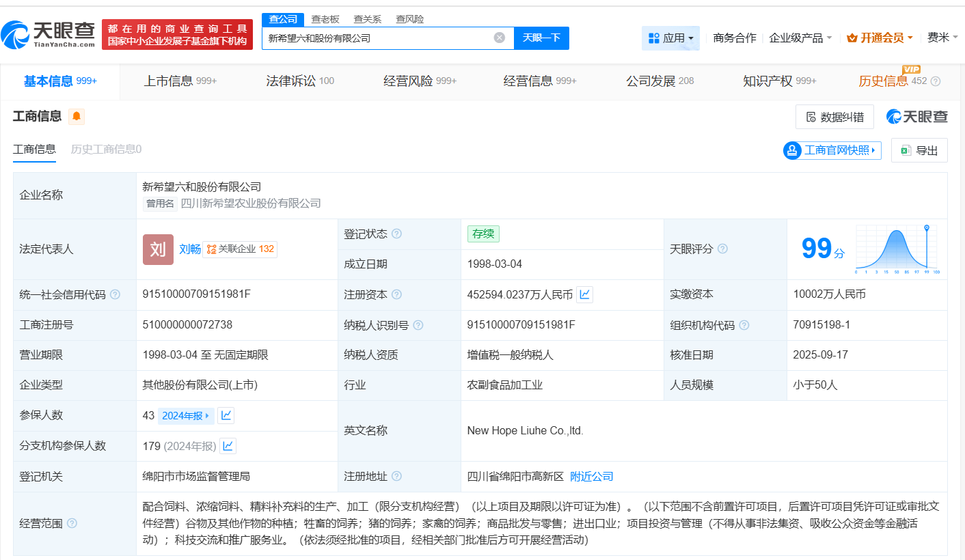This screenshot has width=965, height=560.
Task: Click the orange notification bell beside 工商信息
Action: (x=77, y=116)
